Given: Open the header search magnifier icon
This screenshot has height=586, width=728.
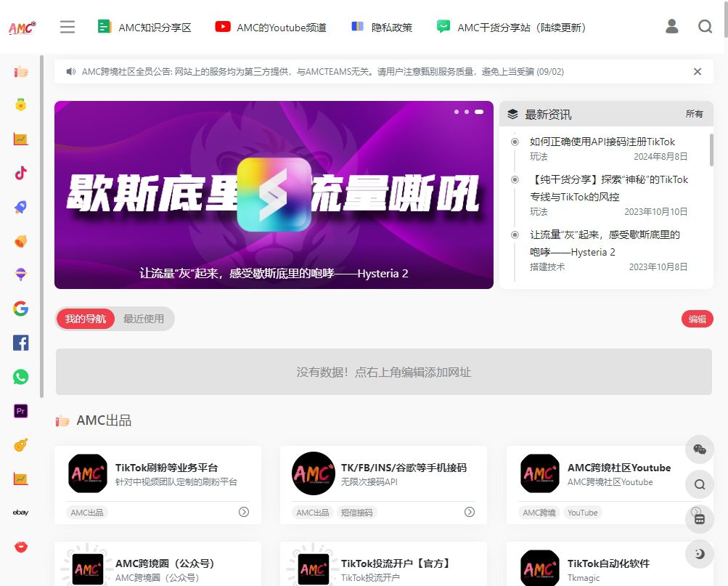Looking at the screenshot, I should pos(705,26).
